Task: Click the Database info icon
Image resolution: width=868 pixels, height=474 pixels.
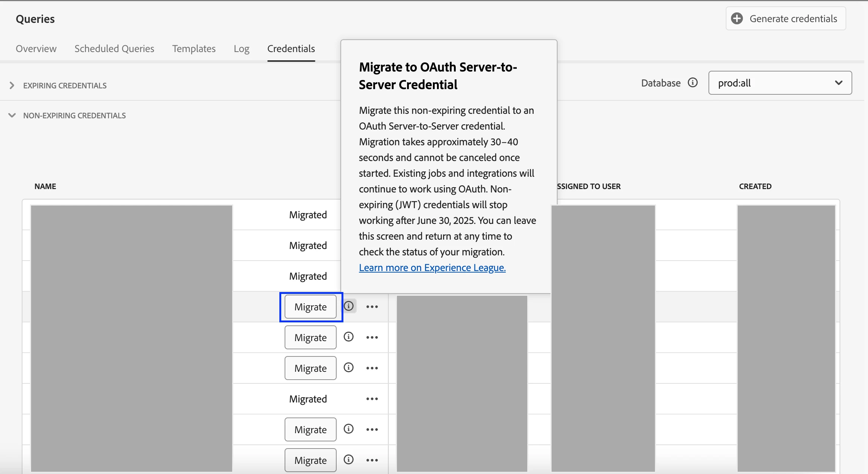Action: (x=693, y=83)
